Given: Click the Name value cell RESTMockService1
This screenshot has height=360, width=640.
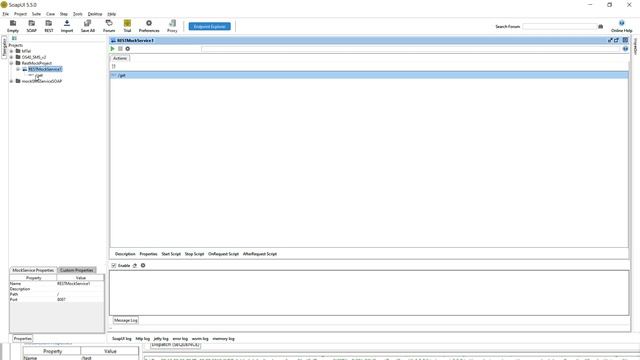Looking at the screenshot, I should 80,284.
